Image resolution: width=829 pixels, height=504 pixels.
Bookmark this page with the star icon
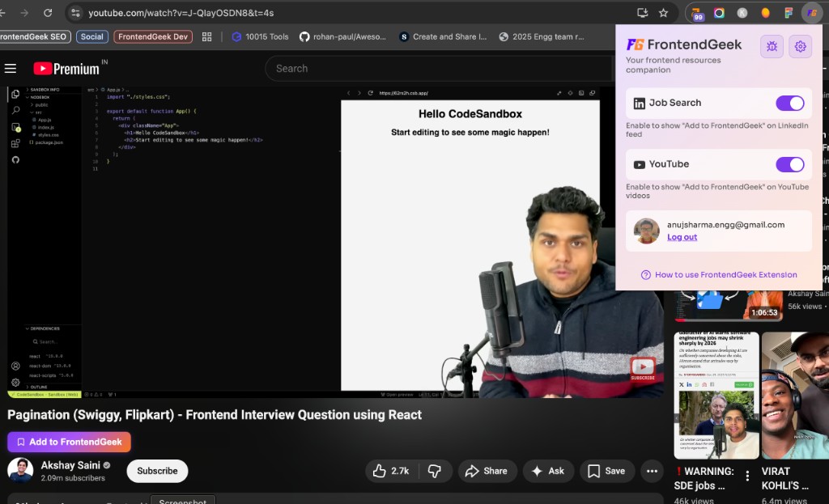tap(663, 13)
